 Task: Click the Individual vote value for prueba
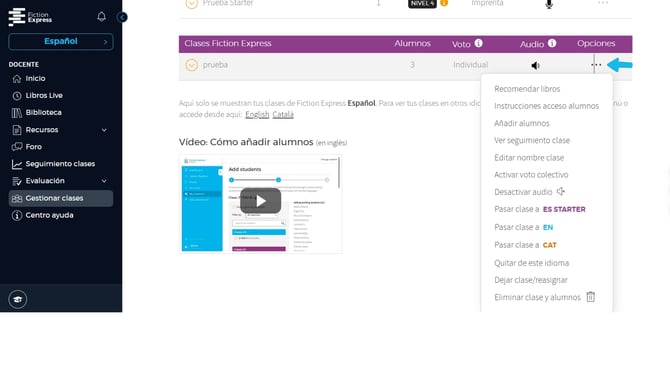470,65
